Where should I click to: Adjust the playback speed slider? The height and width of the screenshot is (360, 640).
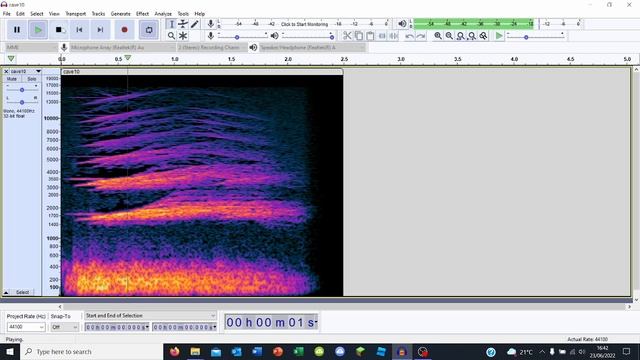536,36
